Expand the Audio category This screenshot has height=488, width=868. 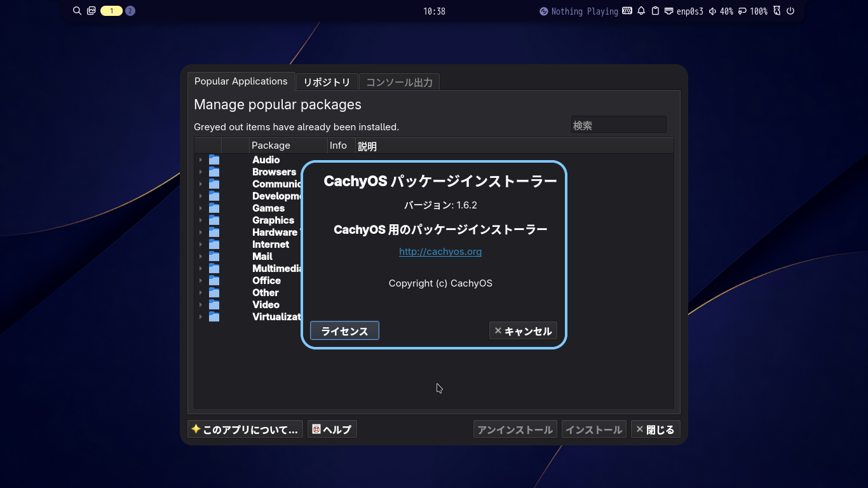point(201,160)
